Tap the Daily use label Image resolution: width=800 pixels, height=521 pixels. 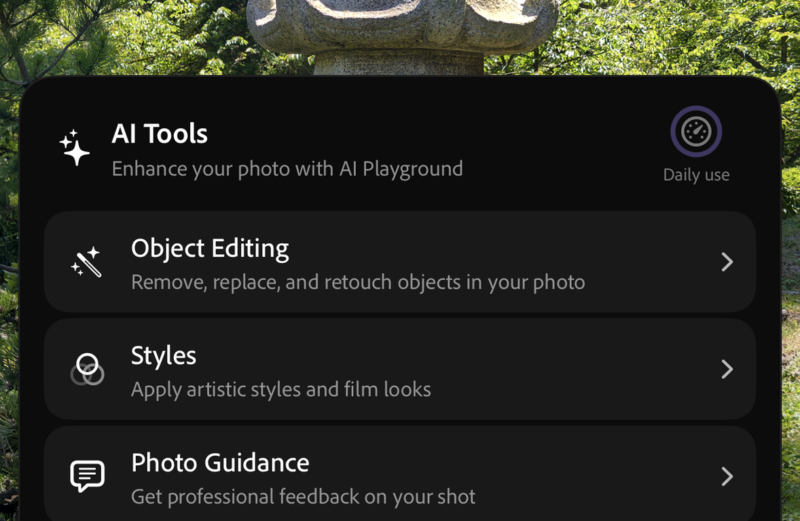click(x=696, y=175)
